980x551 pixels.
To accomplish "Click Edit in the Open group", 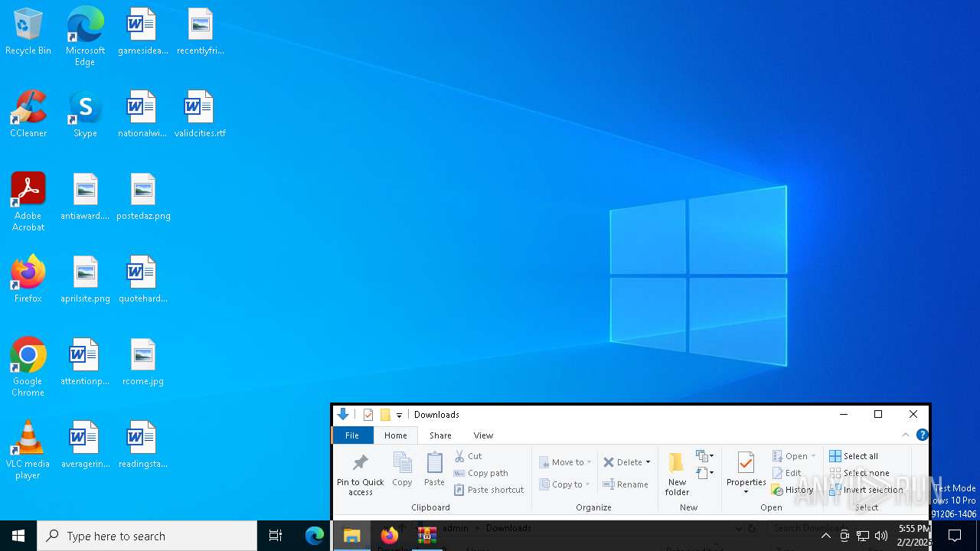I will coord(787,473).
